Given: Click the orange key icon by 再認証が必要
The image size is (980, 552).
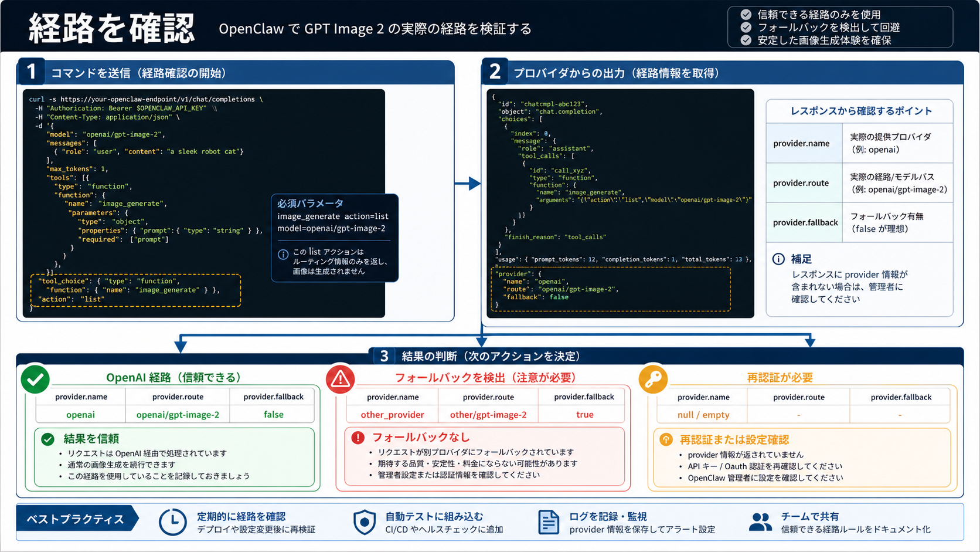Looking at the screenshot, I should [x=653, y=380].
